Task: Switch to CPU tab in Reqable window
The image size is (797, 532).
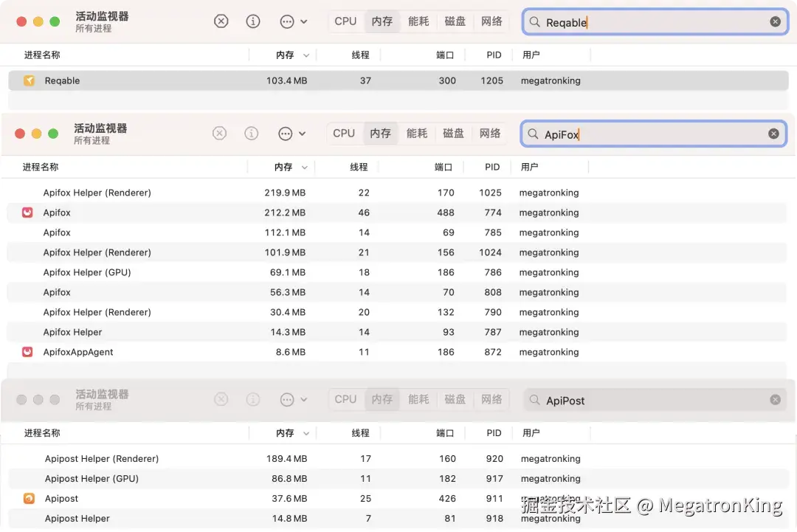Action: [x=345, y=21]
